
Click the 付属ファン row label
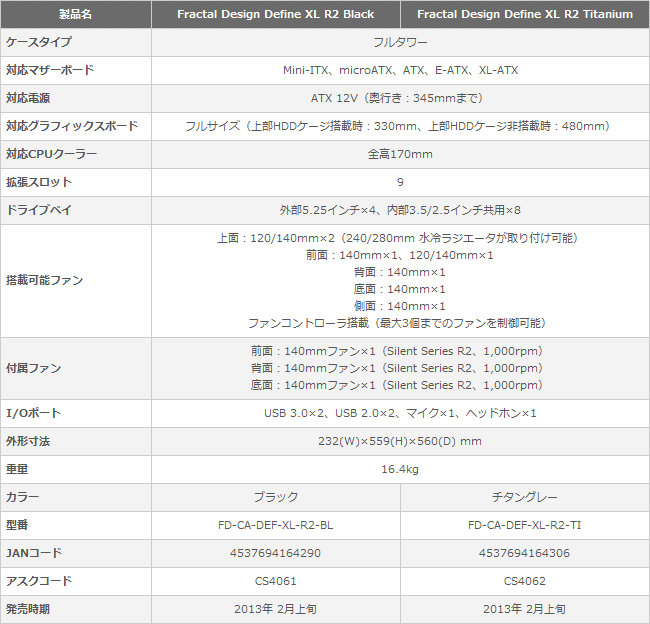click(x=34, y=368)
